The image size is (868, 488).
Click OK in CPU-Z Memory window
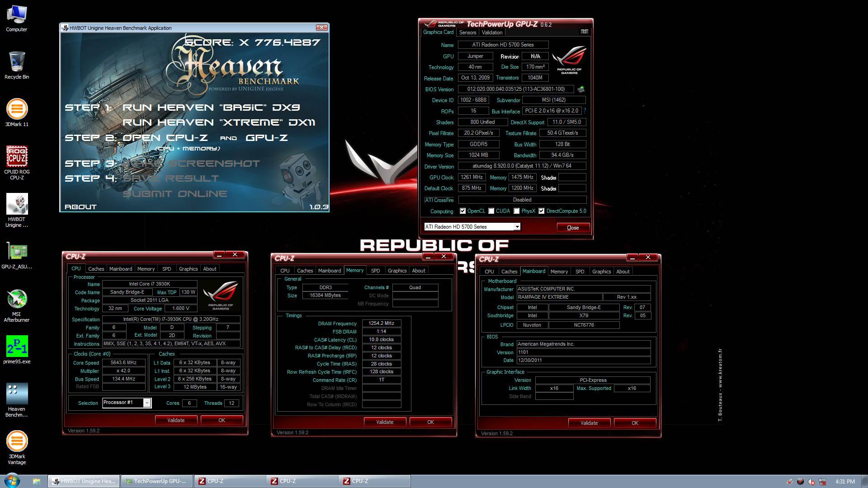click(430, 422)
